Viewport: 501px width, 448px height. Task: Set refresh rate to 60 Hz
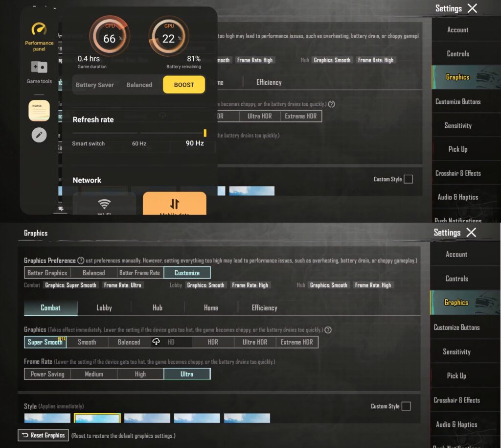[139, 143]
